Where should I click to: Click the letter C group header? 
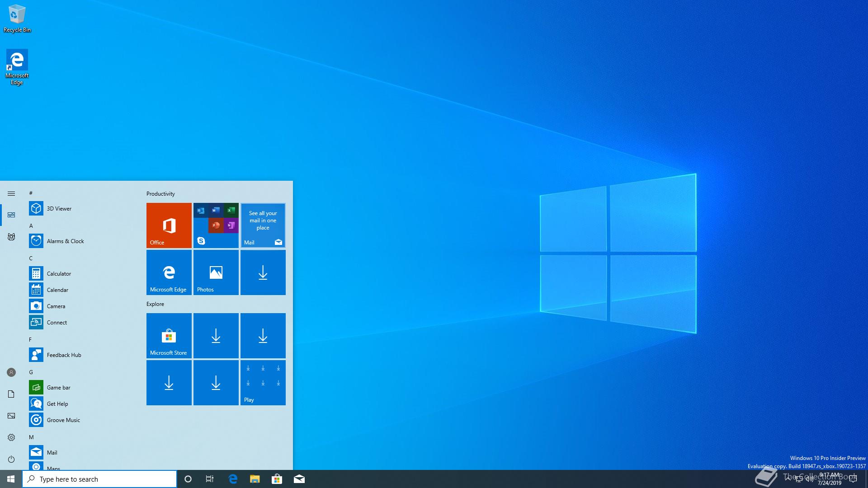click(x=31, y=258)
